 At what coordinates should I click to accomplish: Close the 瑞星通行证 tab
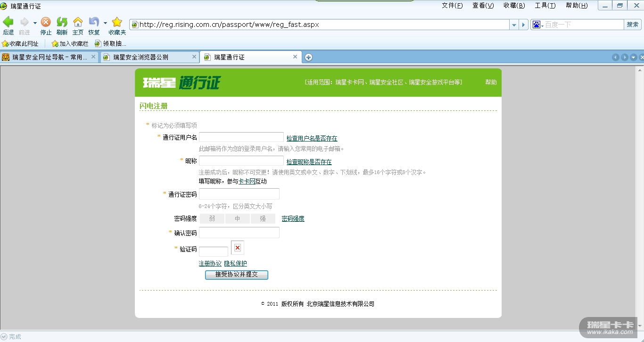(x=295, y=57)
